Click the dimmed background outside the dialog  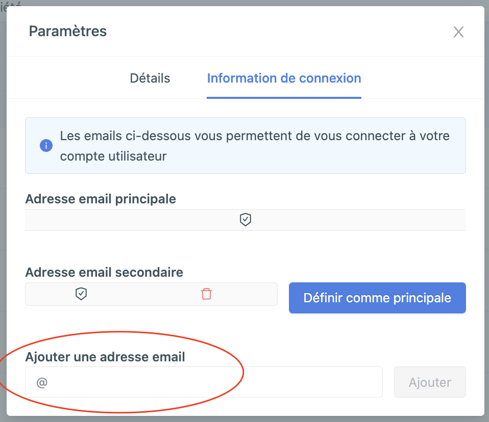click(x=3, y=200)
